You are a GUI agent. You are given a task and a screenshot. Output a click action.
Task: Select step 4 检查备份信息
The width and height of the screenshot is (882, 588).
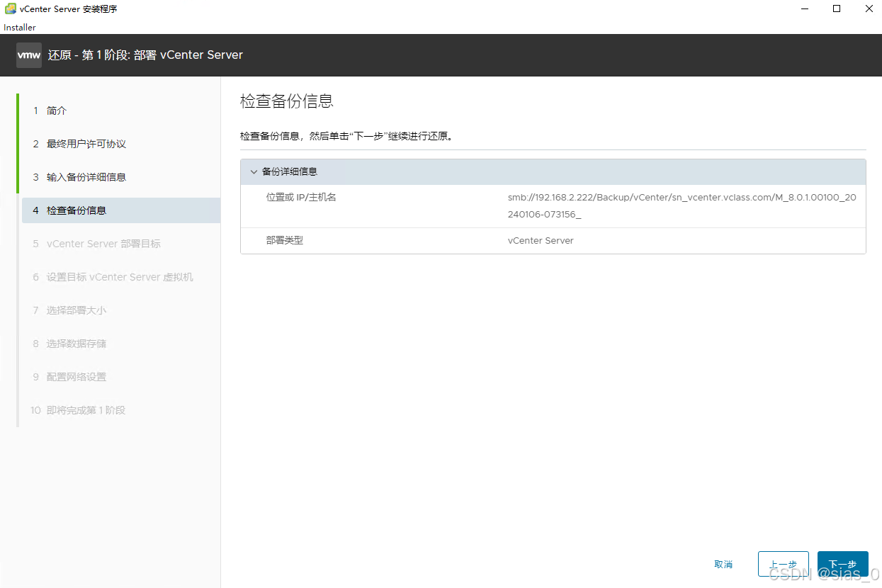click(x=120, y=210)
